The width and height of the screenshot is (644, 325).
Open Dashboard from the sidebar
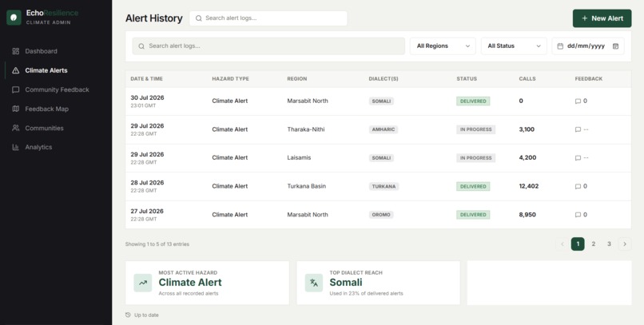[41, 51]
